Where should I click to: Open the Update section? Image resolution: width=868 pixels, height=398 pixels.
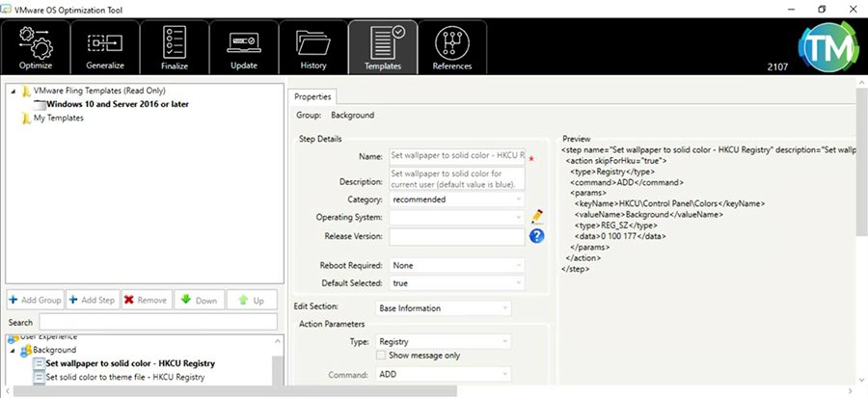(x=244, y=48)
